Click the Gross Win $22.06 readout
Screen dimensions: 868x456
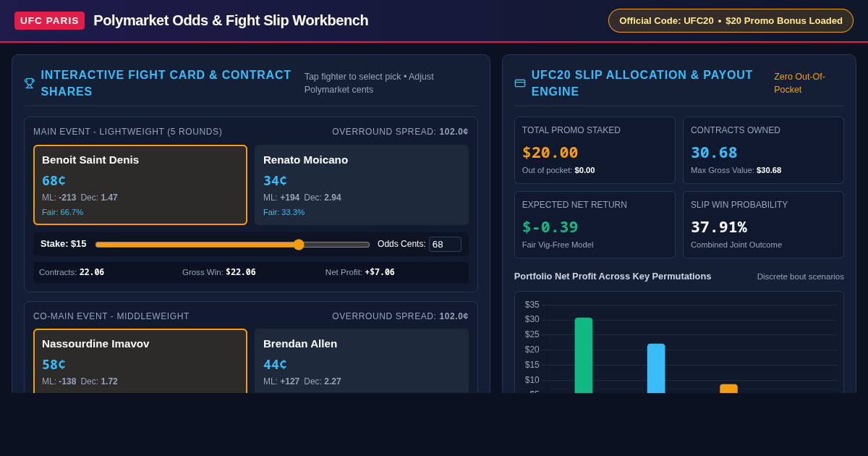click(219, 272)
